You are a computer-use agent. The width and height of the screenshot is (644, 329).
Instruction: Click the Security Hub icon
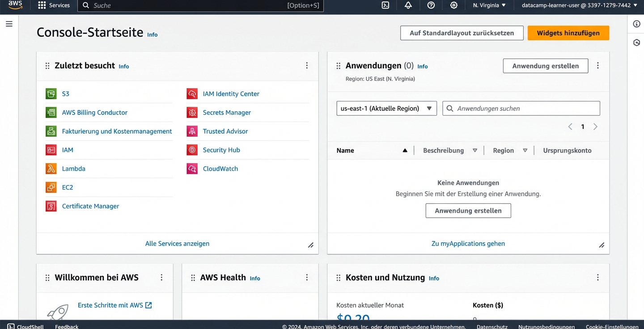(192, 150)
